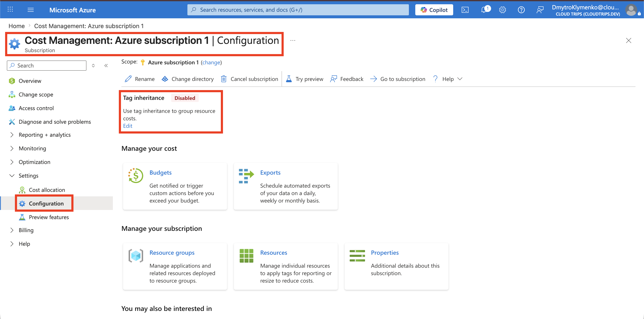Expand the Monitoring section

tap(33, 148)
